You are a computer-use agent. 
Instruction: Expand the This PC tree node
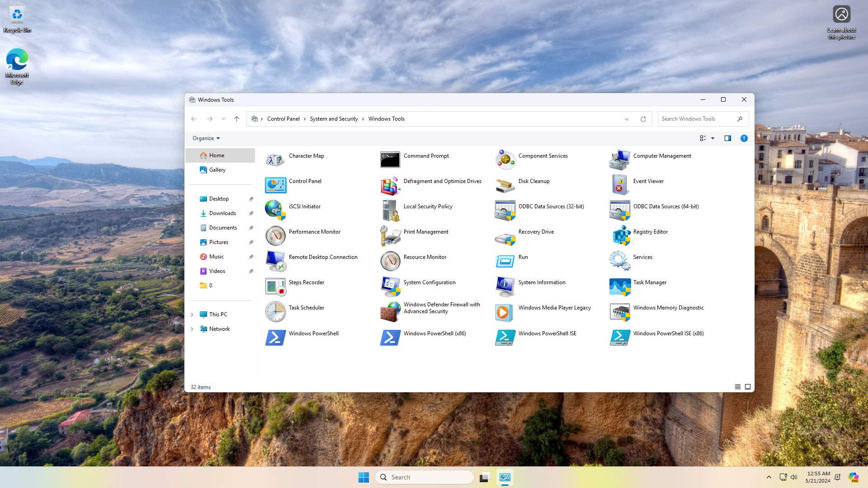tap(192, 314)
